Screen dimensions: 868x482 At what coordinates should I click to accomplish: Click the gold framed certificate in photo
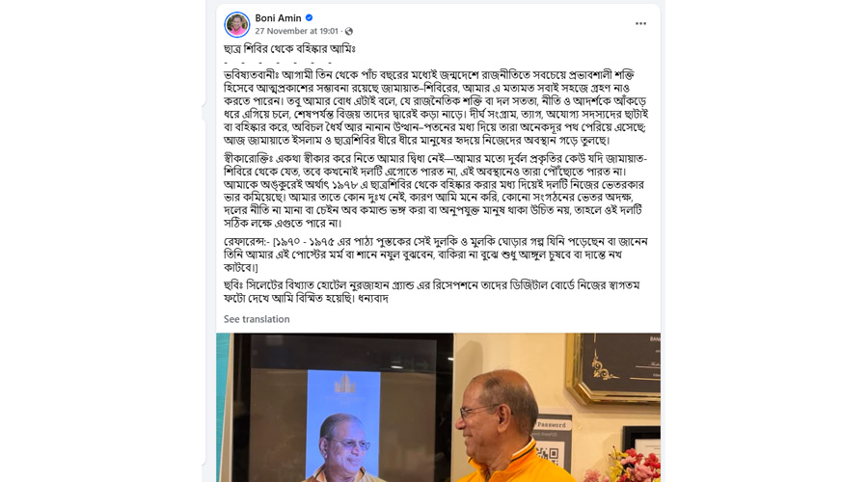613,367
